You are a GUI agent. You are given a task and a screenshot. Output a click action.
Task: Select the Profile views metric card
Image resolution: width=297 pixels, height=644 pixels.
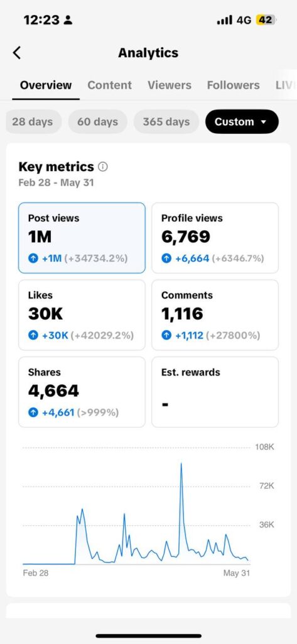click(215, 238)
